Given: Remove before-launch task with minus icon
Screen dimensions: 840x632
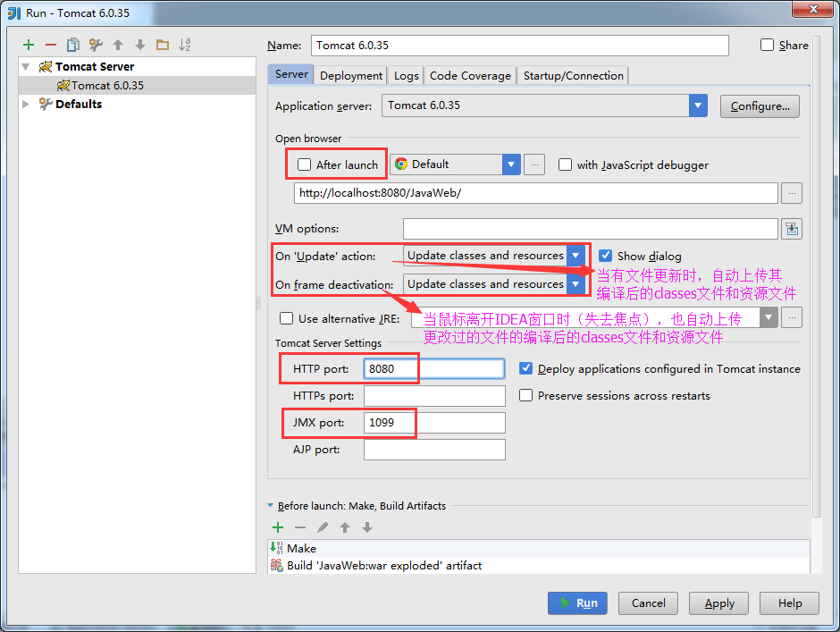Looking at the screenshot, I should (x=300, y=527).
